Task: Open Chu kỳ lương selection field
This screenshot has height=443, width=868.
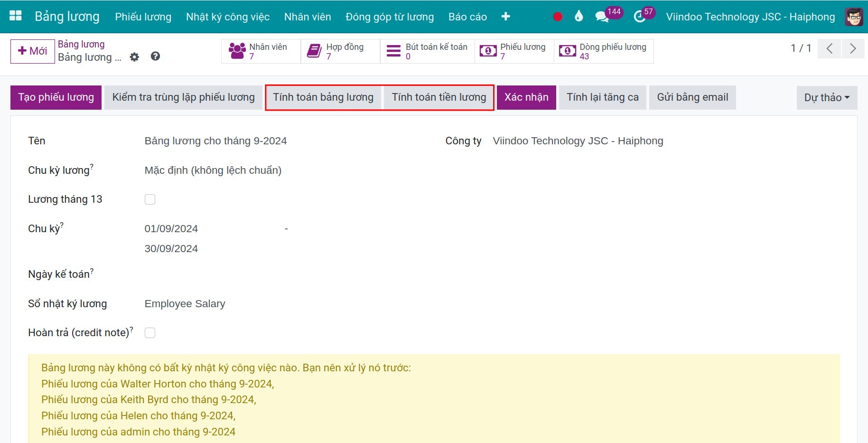Action: click(213, 170)
